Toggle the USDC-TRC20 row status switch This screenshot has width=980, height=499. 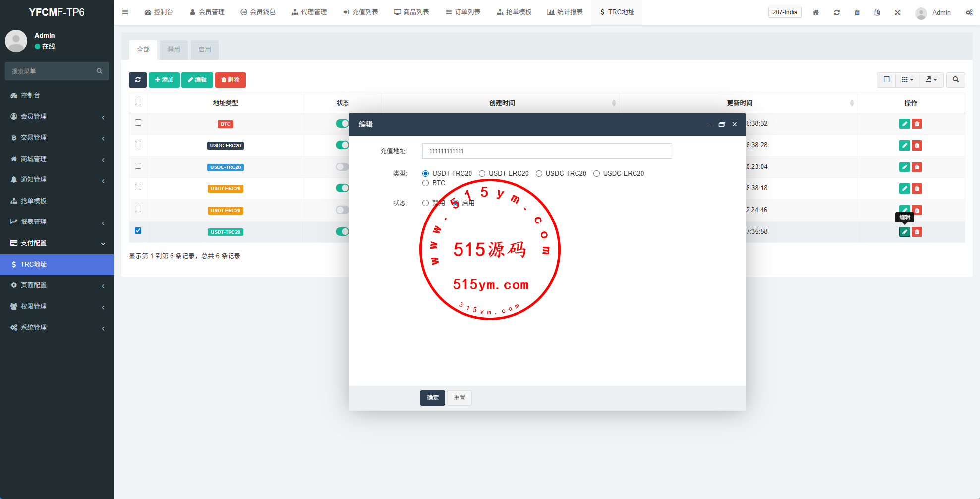click(x=342, y=167)
